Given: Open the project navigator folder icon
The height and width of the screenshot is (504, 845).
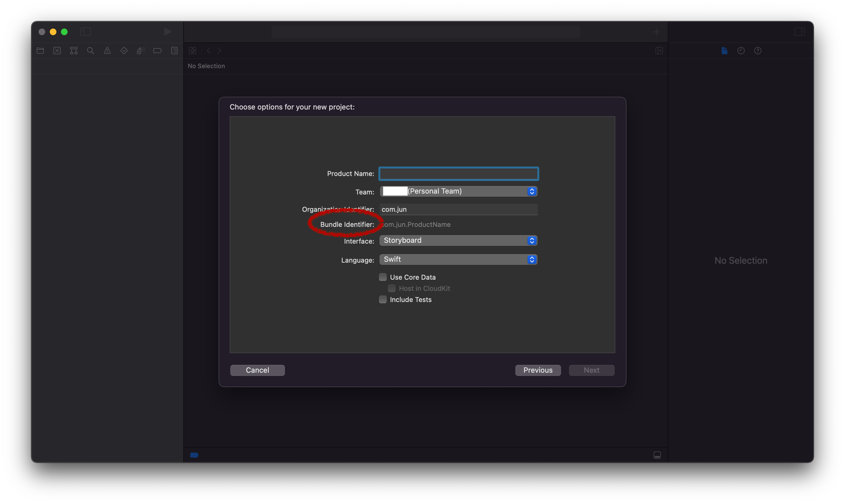Looking at the screenshot, I should 40,51.
